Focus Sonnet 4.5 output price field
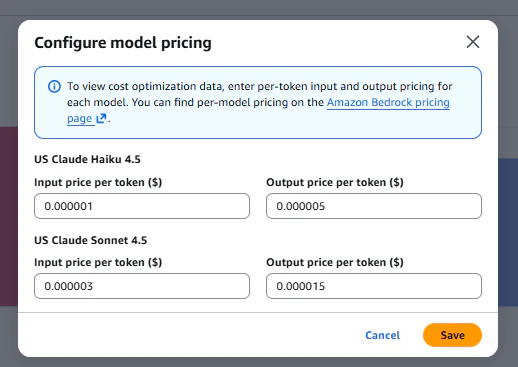 point(374,286)
